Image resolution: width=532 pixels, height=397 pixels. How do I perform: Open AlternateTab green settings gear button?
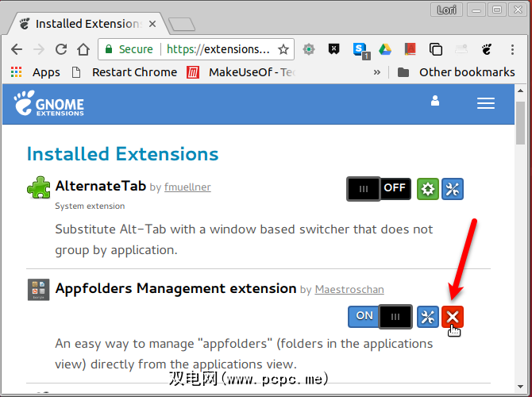coord(427,189)
